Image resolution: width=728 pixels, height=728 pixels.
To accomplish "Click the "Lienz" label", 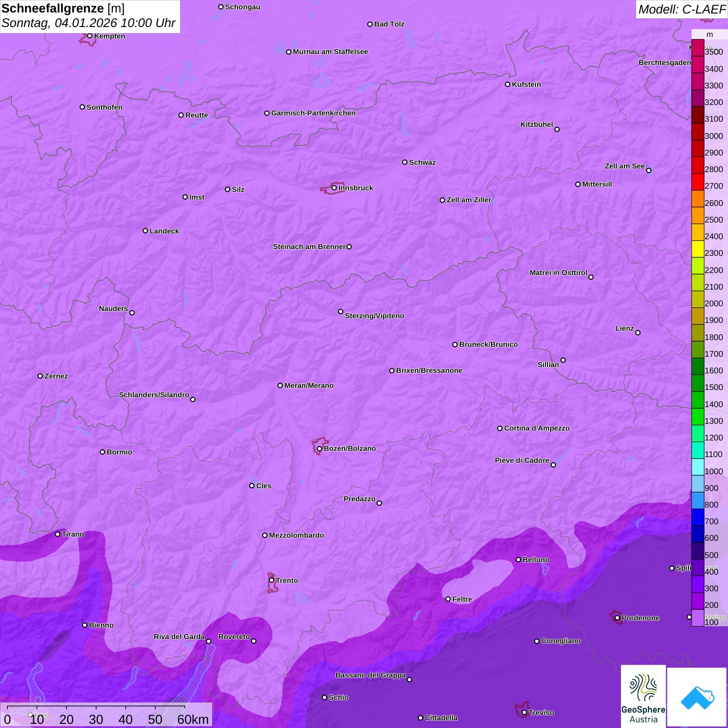I will pos(625,328).
